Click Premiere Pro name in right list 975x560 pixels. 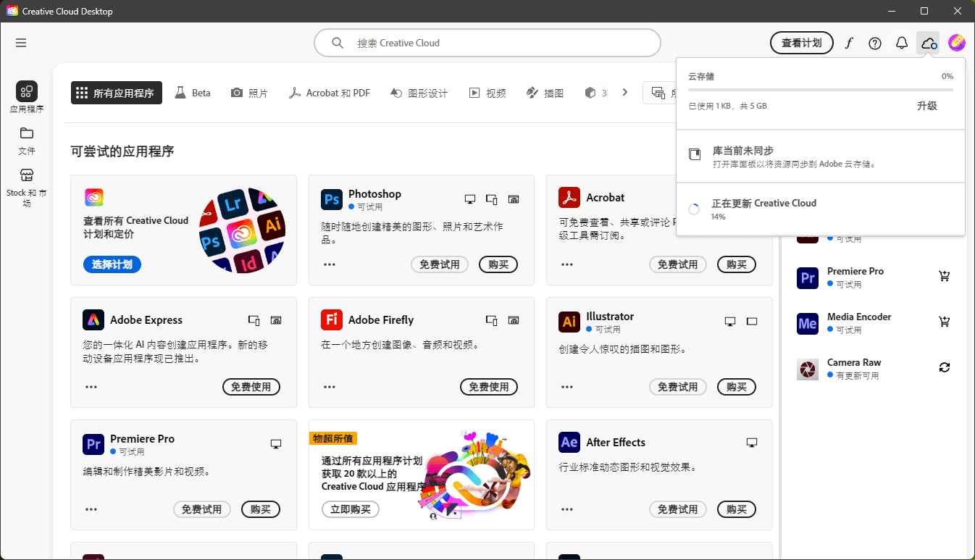tap(855, 271)
